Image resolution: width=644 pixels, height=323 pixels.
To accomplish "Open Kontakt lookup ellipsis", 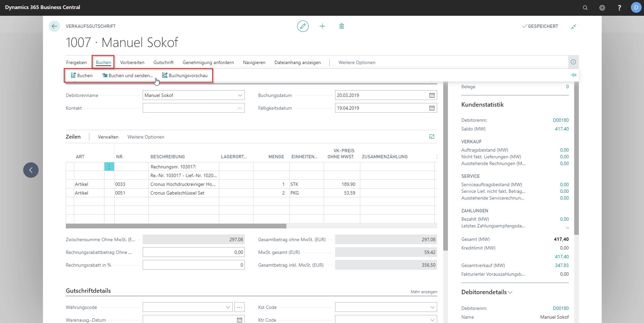I will tap(240, 108).
